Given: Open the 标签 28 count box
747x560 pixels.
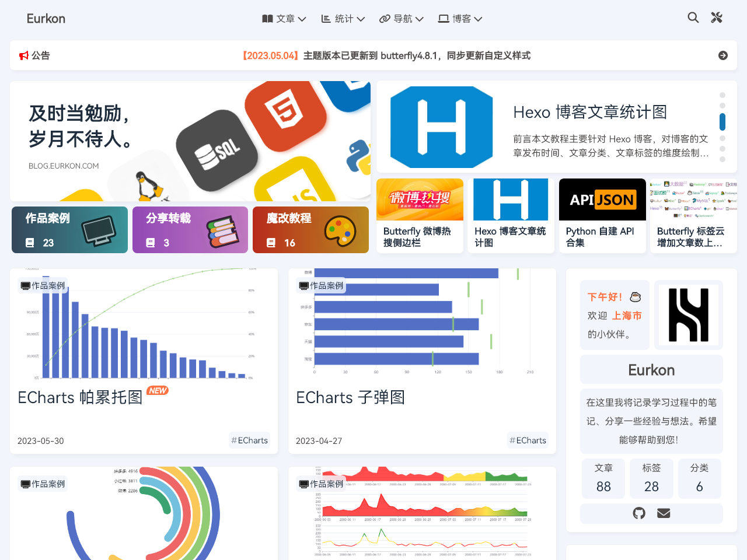Looking at the screenshot, I should click(x=651, y=478).
